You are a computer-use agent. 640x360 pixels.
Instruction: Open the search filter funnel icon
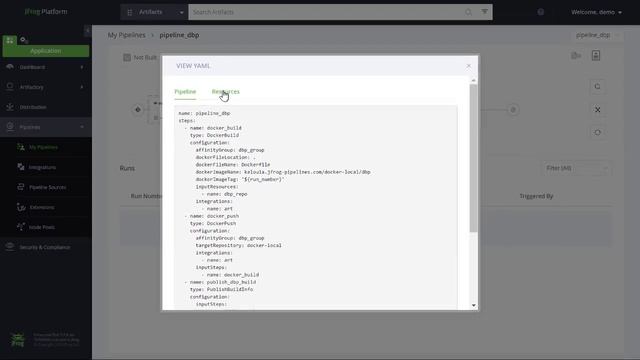click(484, 12)
